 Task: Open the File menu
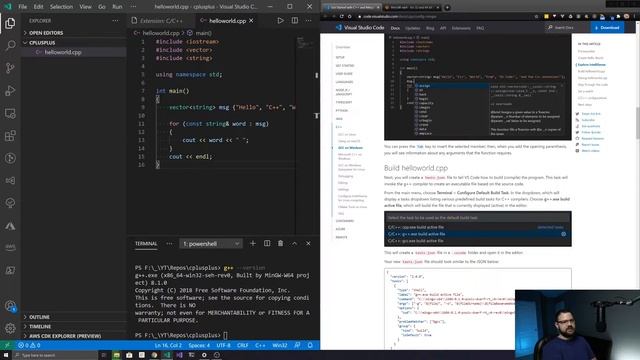tap(22, 7)
